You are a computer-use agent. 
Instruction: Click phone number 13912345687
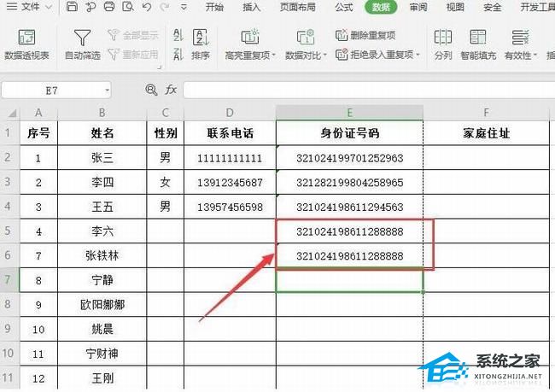pyautogui.click(x=230, y=183)
